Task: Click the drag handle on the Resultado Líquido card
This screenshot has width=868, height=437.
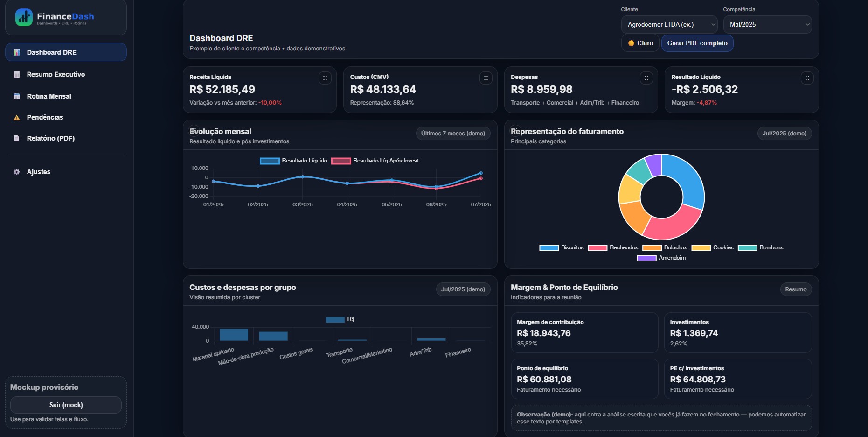Action: (x=808, y=78)
